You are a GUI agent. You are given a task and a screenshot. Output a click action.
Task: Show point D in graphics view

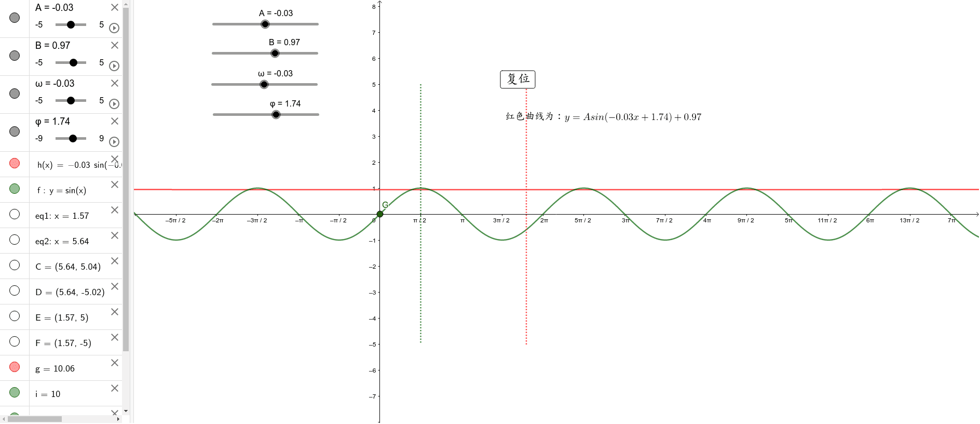click(x=15, y=290)
